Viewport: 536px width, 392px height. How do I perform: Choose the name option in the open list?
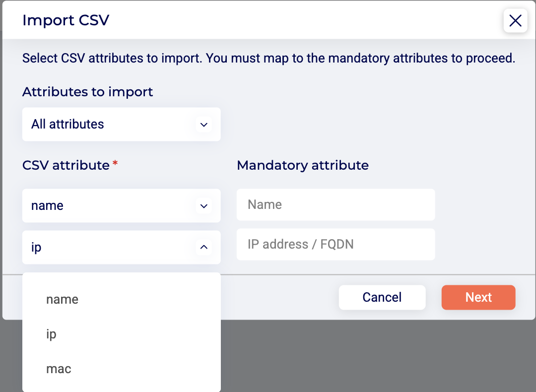coord(63,300)
